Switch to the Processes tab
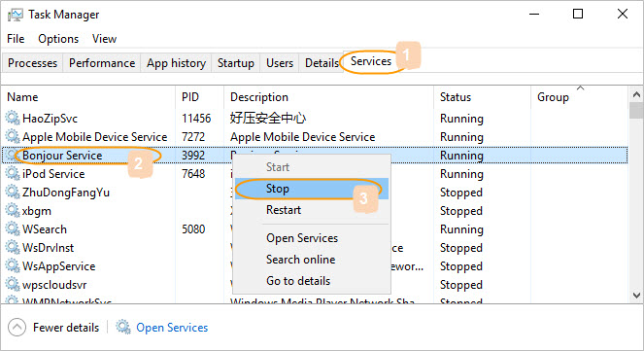The height and width of the screenshot is (351, 644). pos(32,63)
